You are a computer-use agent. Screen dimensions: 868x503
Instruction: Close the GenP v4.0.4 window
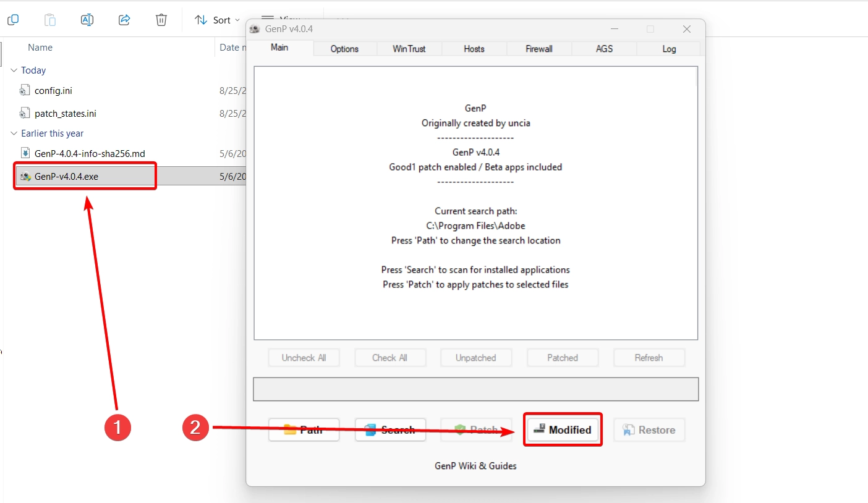tap(686, 29)
